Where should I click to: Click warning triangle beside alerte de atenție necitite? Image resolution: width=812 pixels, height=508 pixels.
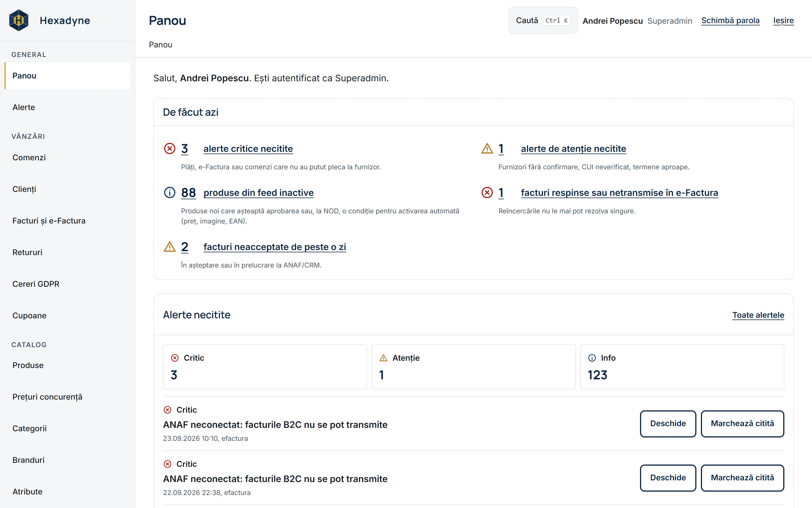[487, 148]
